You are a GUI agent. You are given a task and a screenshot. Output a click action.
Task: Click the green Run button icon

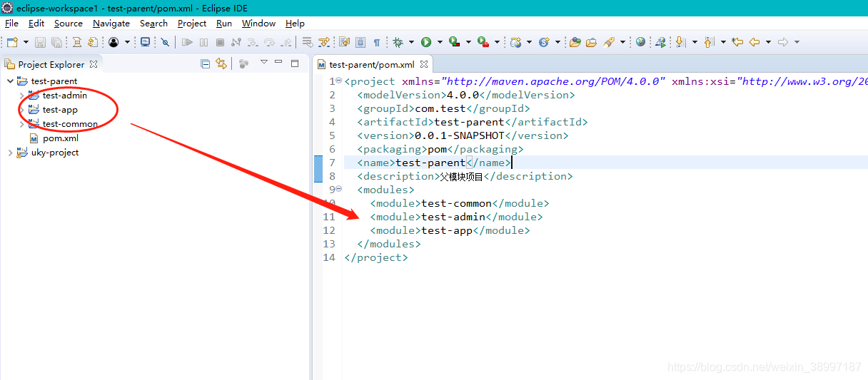pyautogui.click(x=426, y=42)
